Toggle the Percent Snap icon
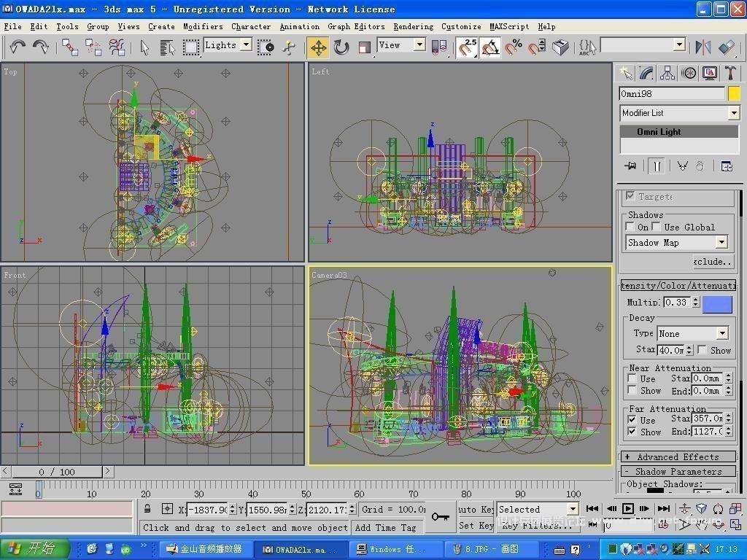 [514, 47]
